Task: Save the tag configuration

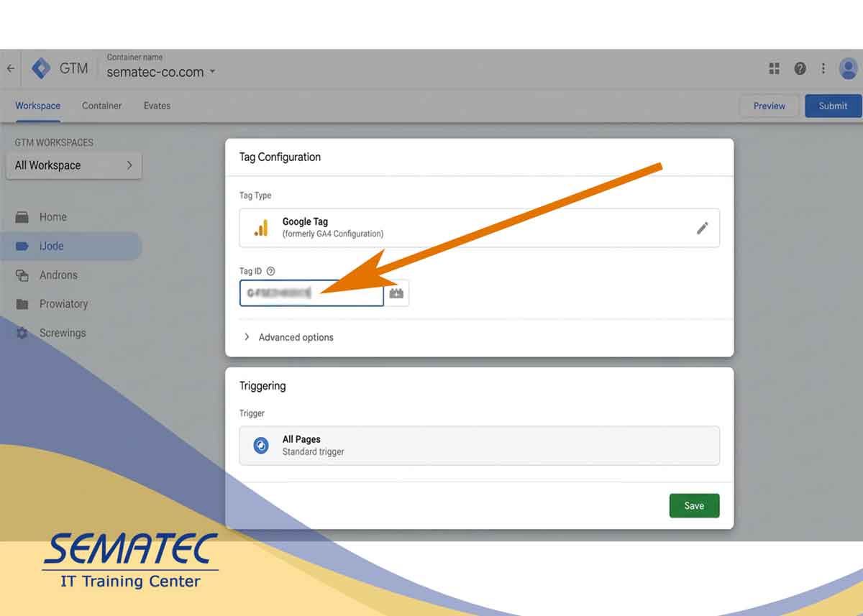Action: point(694,505)
